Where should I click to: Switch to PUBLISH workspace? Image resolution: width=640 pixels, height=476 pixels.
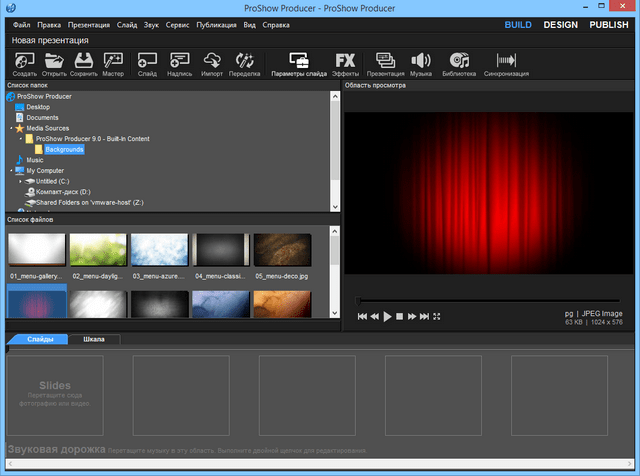pyautogui.click(x=609, y=24)
